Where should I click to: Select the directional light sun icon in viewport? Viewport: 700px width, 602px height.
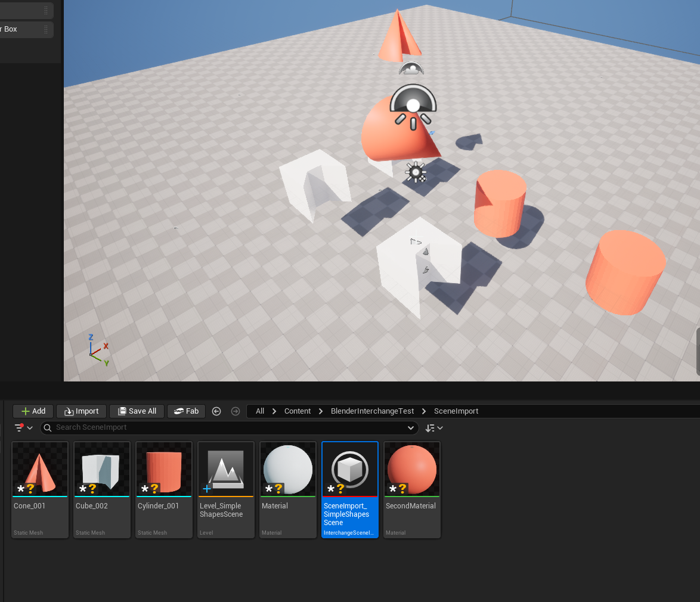pos(415,172)
